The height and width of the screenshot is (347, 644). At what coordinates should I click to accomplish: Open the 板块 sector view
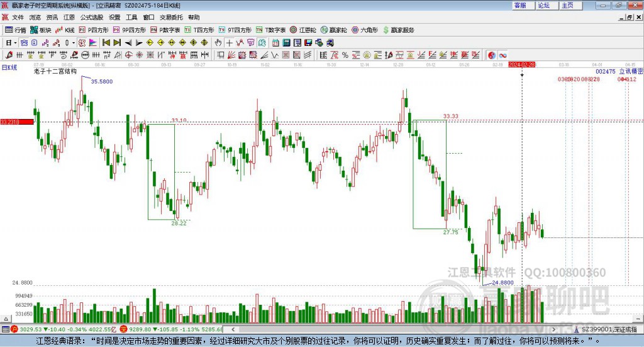tap(41, 30)
